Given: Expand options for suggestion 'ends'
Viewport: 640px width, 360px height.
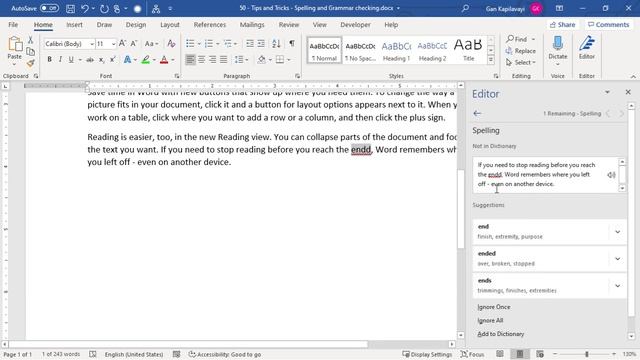Looking at the screenshot, I should click(x=618, y=286).
